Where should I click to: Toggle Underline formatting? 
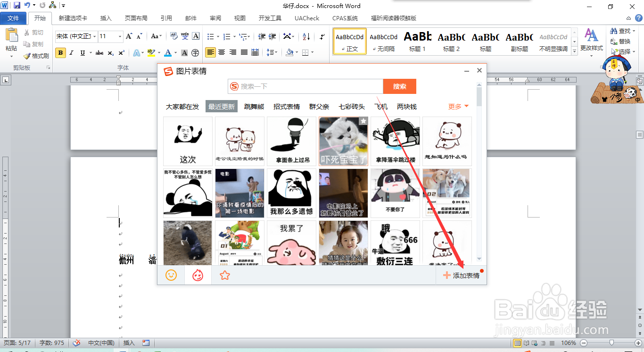(x=83, y=53)
